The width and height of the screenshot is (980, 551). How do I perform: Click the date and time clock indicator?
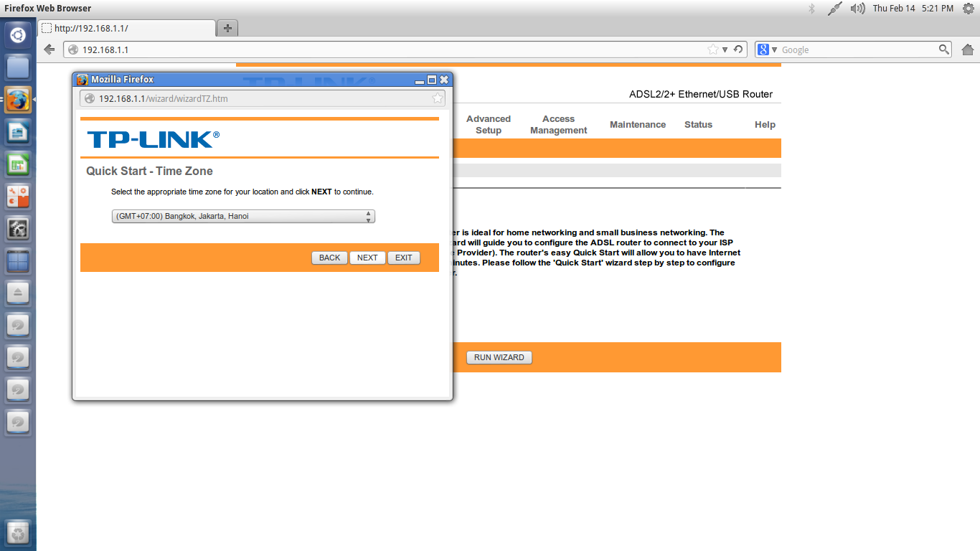pyautogui.click(x=913, y=9)
